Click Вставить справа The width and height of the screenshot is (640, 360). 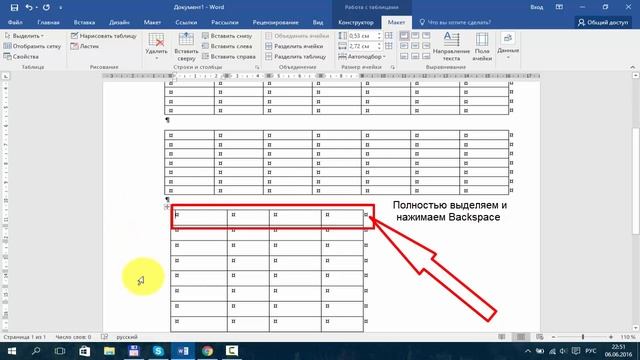(x=229, y=57)
